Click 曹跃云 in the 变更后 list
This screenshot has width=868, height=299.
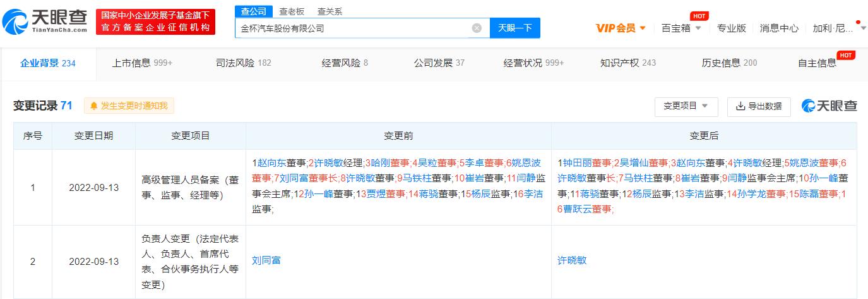pyautogui.click(x=578, y=209)
